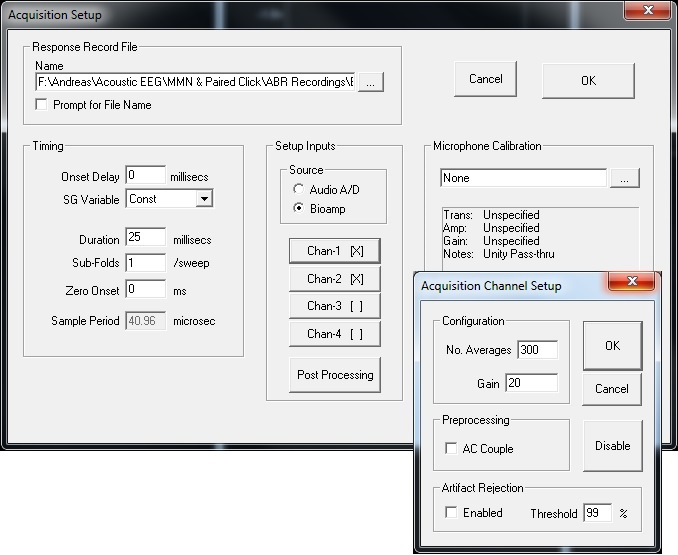678x555 pixels.
Task: Open Post Processing settings
Action: click(x=335, y=375)
